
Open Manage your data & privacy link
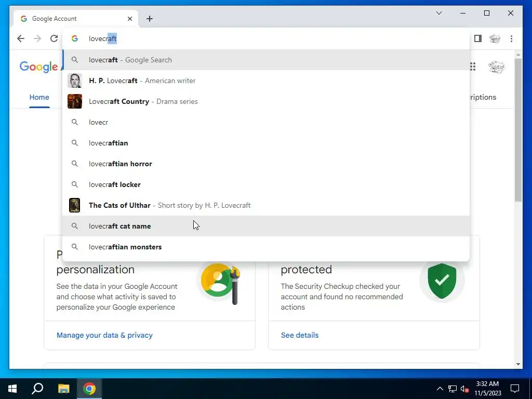(x=104, y=335)
